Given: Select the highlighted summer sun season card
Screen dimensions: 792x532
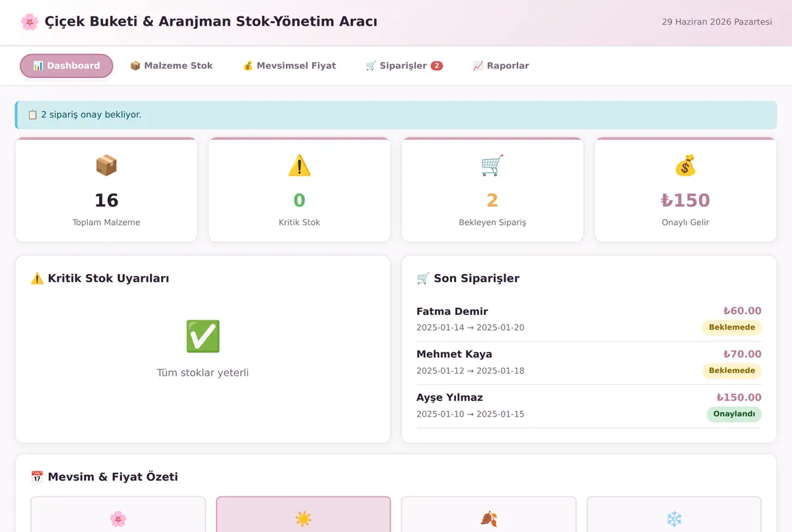Looking at the screenshot, I should (x=304, y=514).
